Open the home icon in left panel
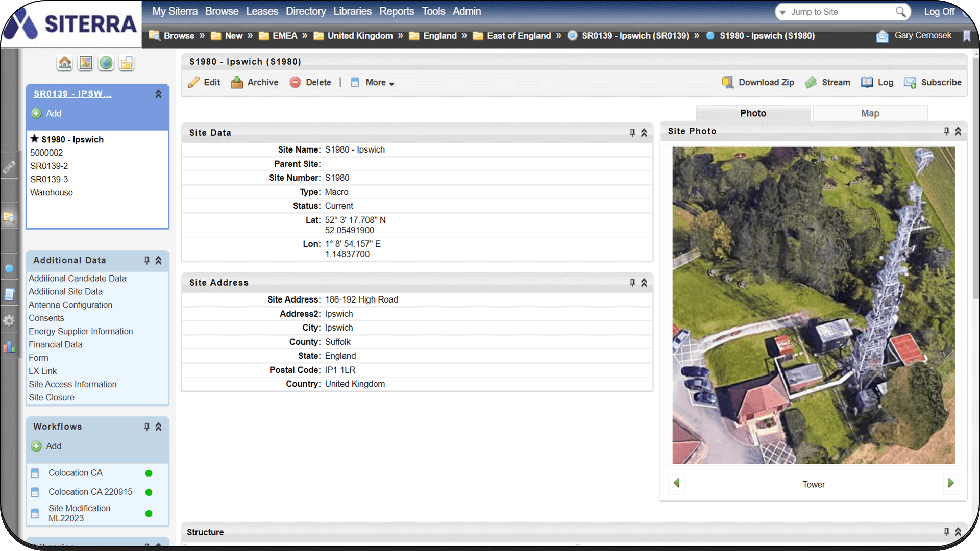The height and width of the screenshot is (551, 980). point(65,63)
